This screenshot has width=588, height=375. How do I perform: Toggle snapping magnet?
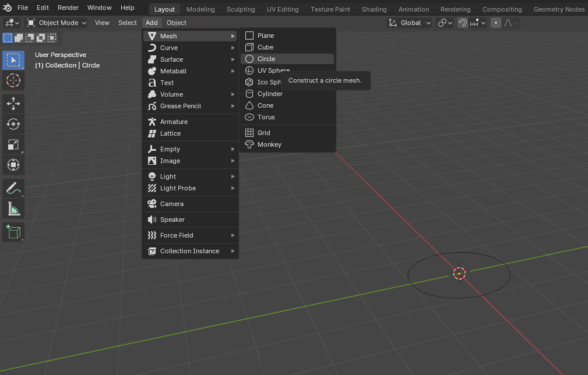463,23
